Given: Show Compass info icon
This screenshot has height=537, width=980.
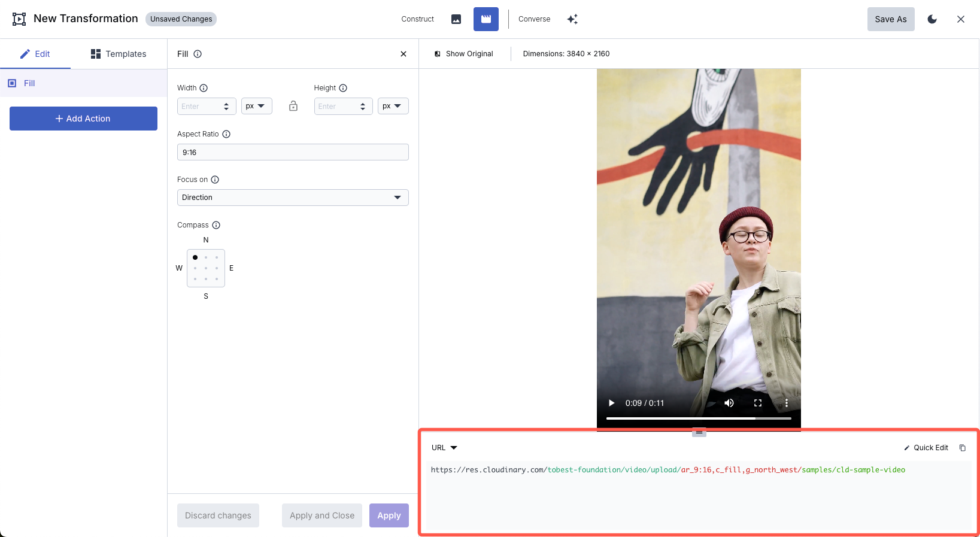Looking at the screenshot, I should click(216, 225).
